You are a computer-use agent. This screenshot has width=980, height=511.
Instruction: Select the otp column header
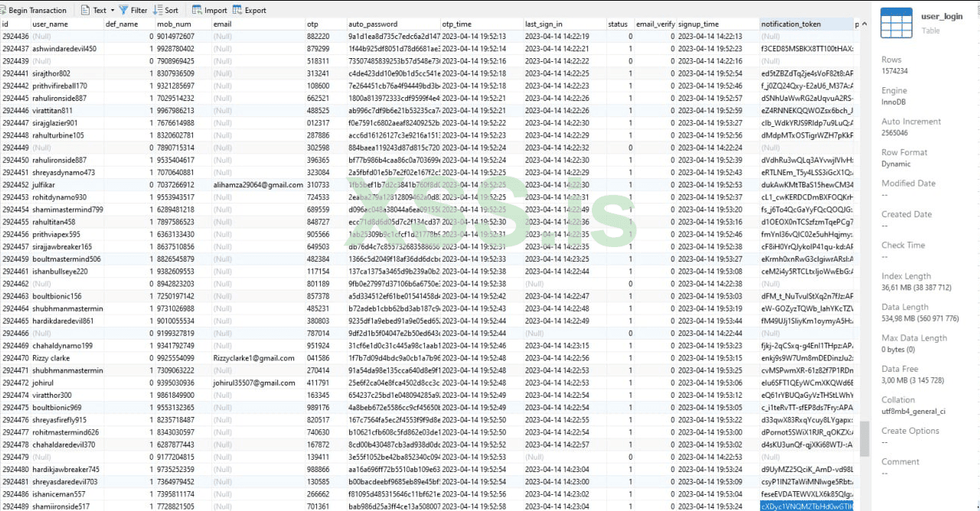click(325, 24)
